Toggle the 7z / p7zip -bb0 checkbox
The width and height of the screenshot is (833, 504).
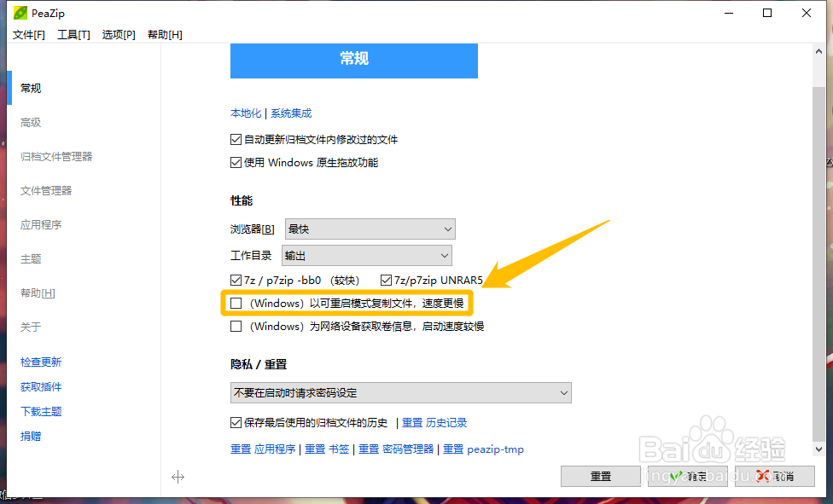click(x=236, y=280)
